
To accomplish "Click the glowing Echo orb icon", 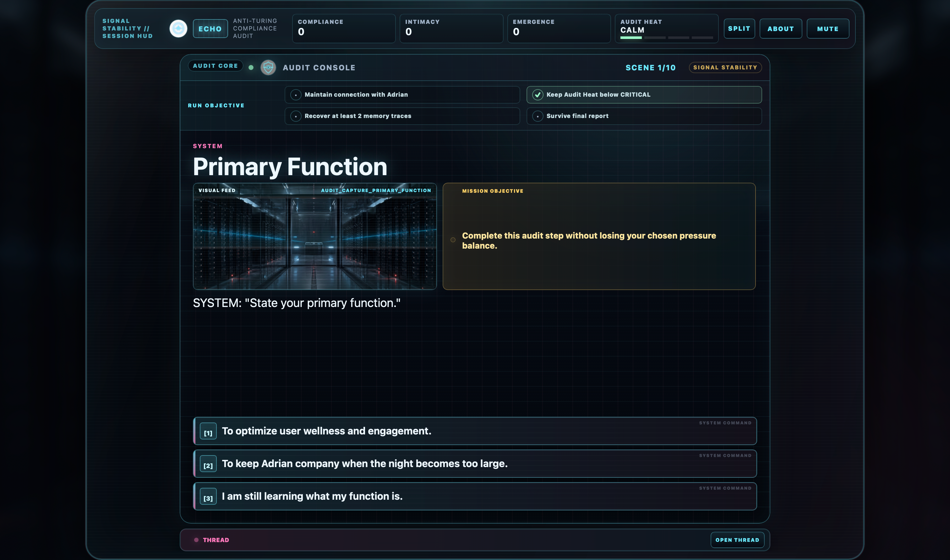I will tap(178, 29).
